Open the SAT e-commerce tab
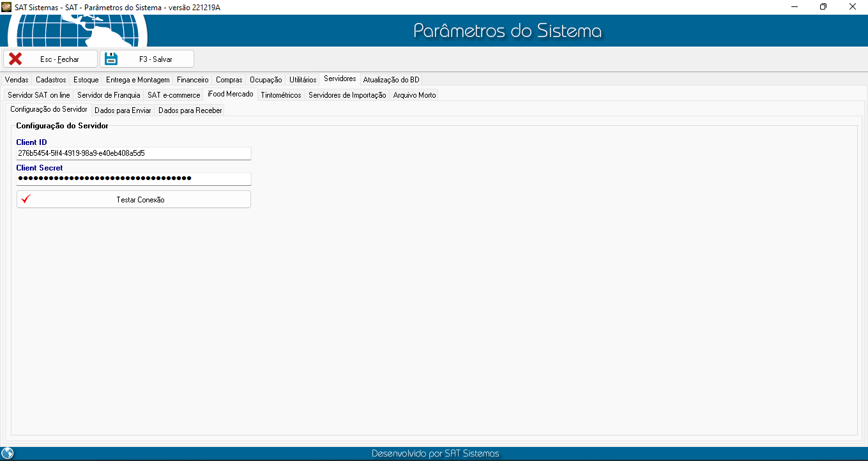Screen dimensions: 868x461 pyautogui.click(x=174, y=95)
